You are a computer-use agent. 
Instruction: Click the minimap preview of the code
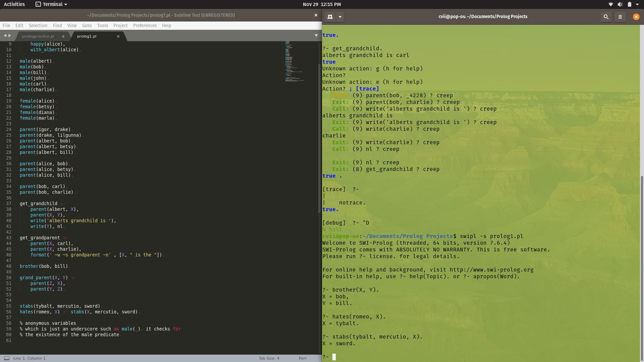[x=293, y=62]
